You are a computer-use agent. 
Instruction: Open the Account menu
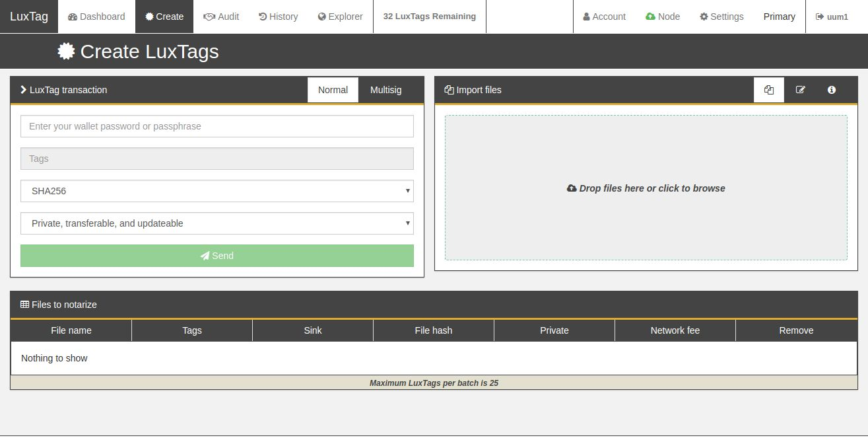(604, 17)
